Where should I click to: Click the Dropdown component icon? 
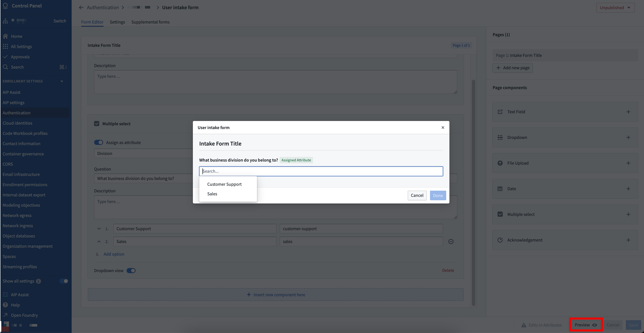pyautogui.click(x=500, y=137)
